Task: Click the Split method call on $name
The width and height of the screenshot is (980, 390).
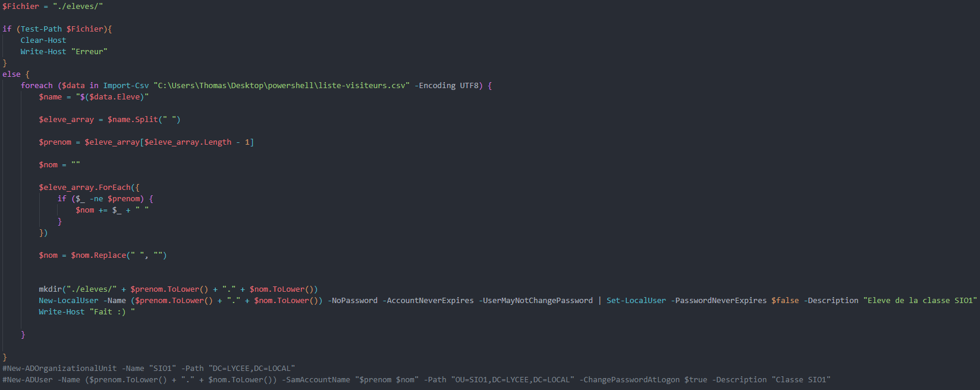Action: 146,119
